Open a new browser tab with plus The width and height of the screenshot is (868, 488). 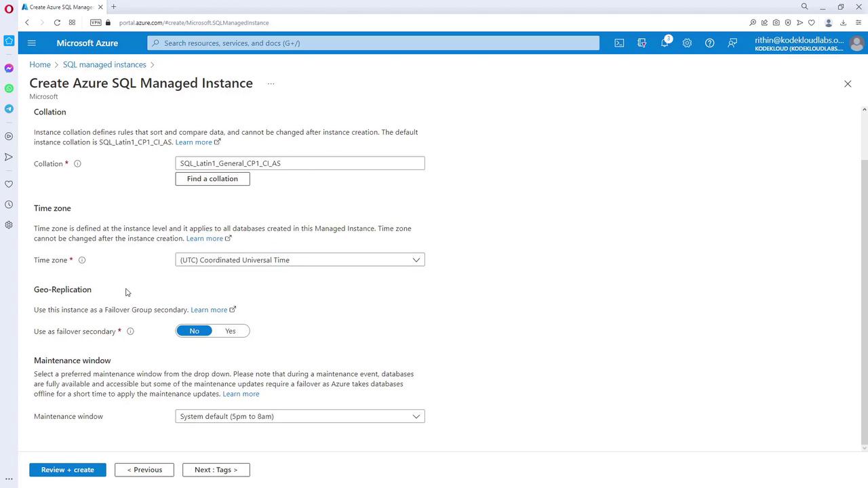point(113,7)
